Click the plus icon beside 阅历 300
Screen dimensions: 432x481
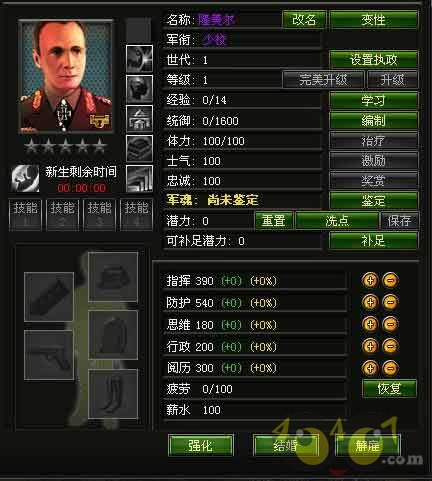click(370, 368)
